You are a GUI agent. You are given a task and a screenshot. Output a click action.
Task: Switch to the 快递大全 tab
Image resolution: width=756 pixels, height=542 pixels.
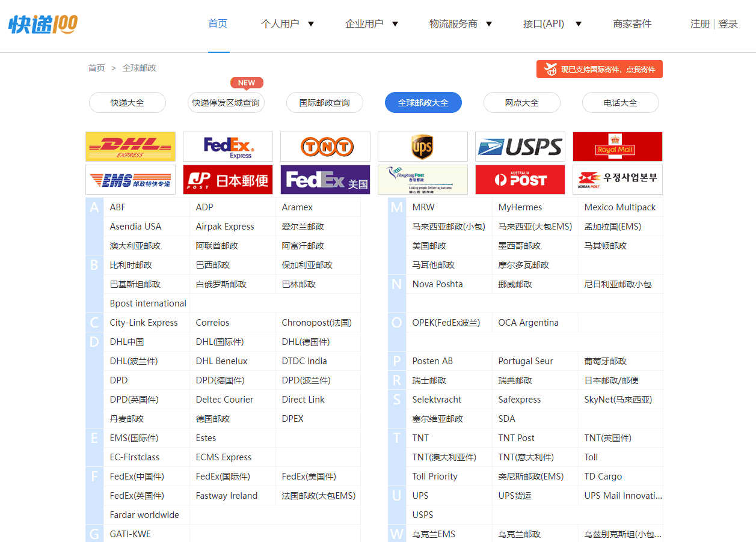pos(128,102)
